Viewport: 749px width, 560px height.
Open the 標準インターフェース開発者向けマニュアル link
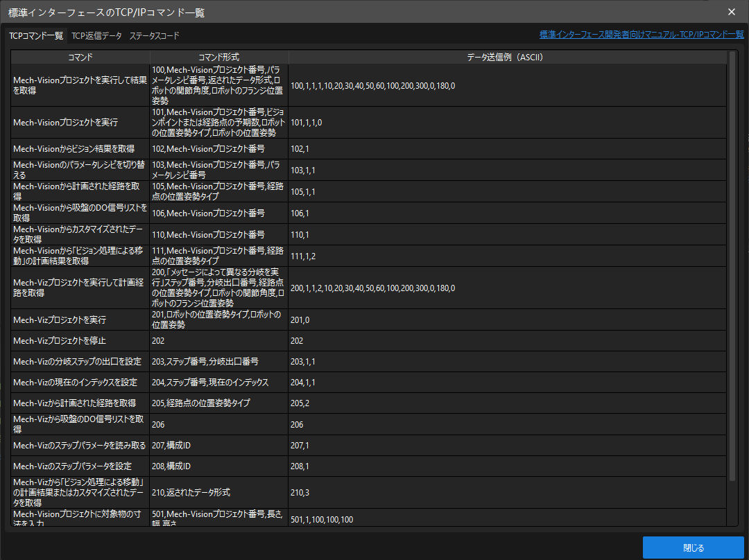point(642,34)
